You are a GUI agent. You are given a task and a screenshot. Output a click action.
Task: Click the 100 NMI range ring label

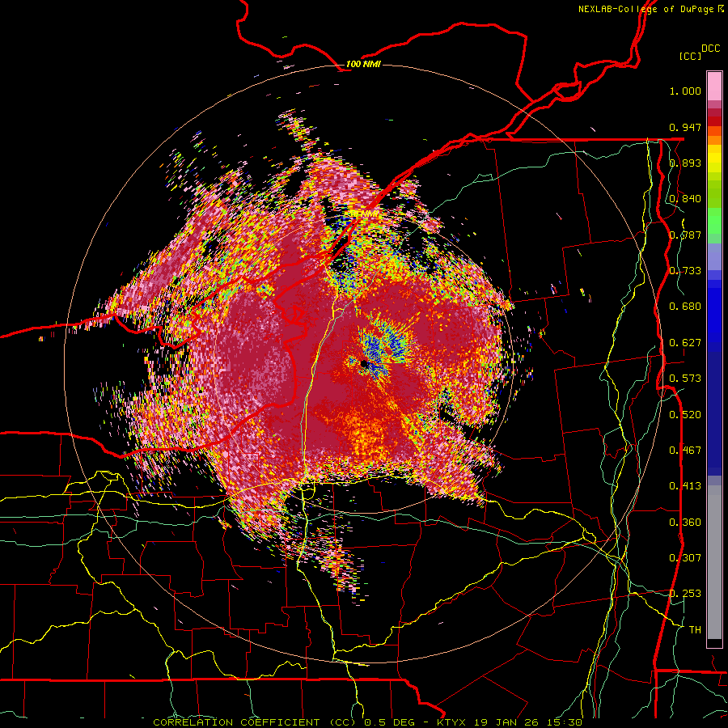pos(363,64)
